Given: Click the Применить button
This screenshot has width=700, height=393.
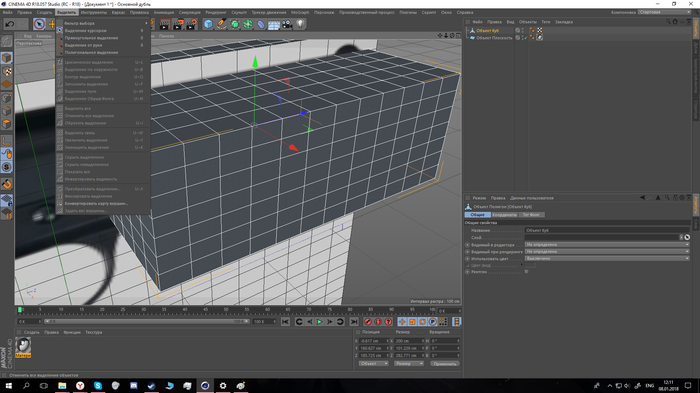Looking at the screenshot, I should 445,364.
